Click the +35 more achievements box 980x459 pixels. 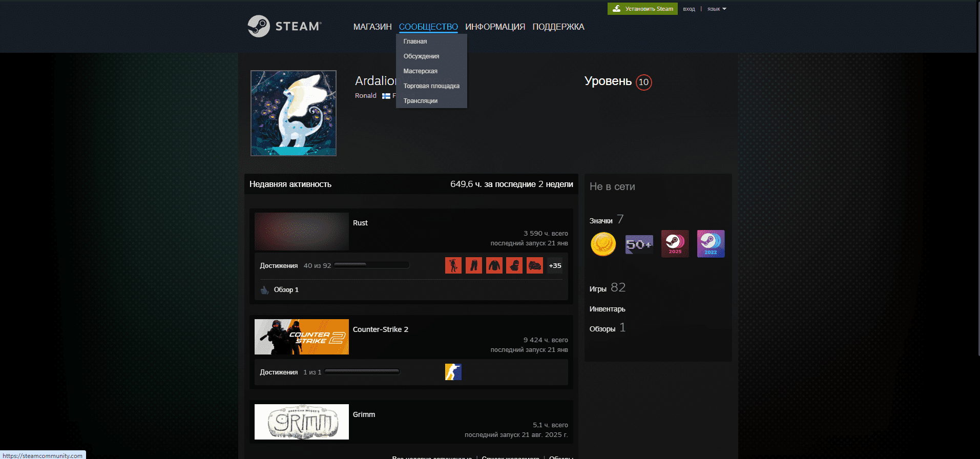(555, 265)
